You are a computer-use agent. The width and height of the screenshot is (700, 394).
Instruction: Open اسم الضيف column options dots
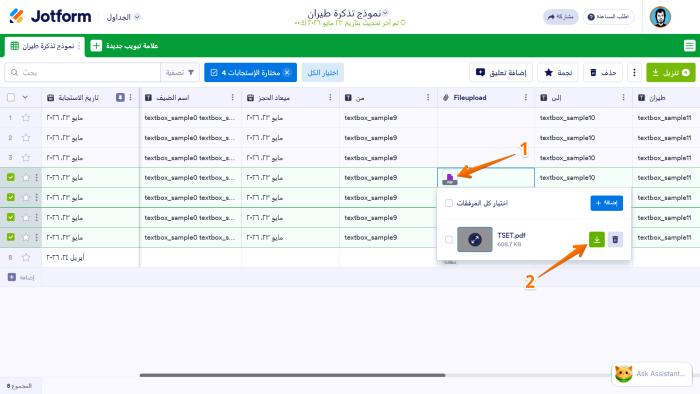[x=232, y=97]
